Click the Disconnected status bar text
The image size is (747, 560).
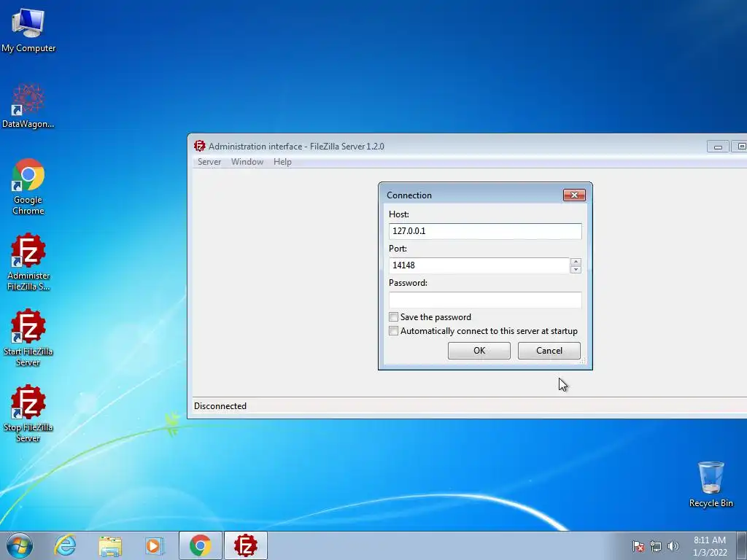[x=220, y=406]
